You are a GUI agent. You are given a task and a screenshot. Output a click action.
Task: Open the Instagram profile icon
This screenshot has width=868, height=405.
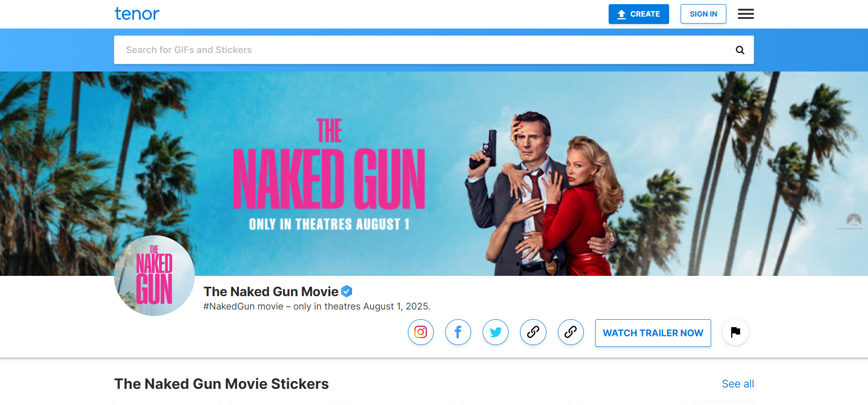pyautogui.click(x=420, y=332)
